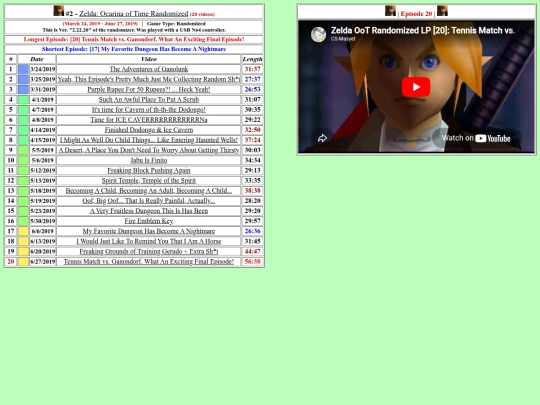The image size is (540, 405).
Task: Click the length value 31:37
Action: [252, 69]
